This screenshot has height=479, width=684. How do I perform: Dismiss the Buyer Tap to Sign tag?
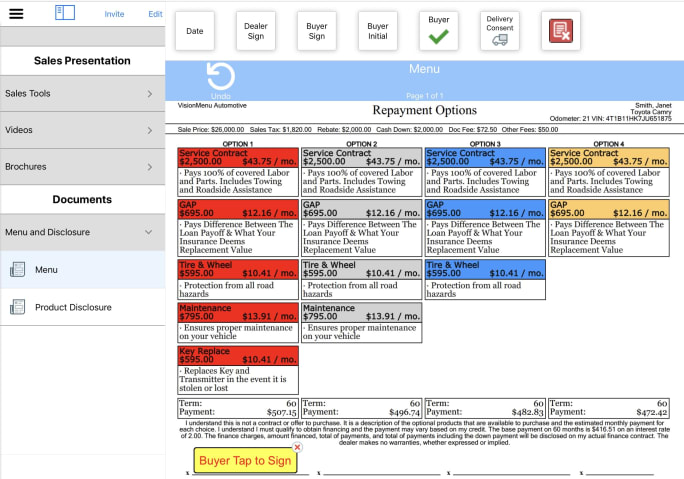click(297, 447)
